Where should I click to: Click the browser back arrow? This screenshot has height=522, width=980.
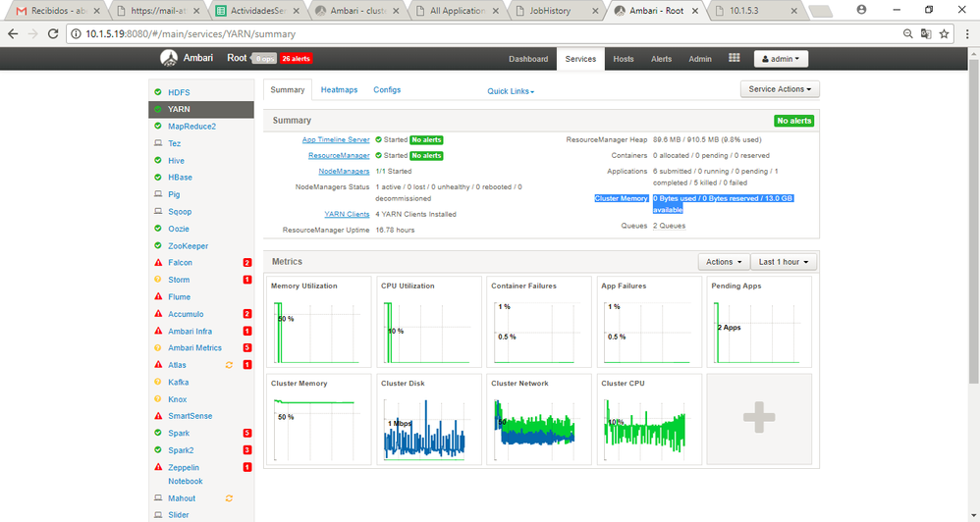coord(13,33)
